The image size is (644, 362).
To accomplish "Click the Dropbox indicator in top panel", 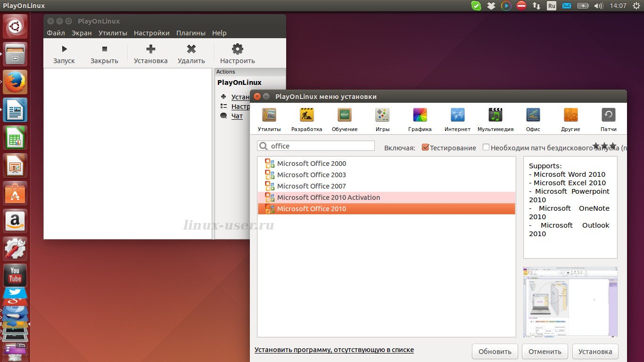I will pos(491,6).
